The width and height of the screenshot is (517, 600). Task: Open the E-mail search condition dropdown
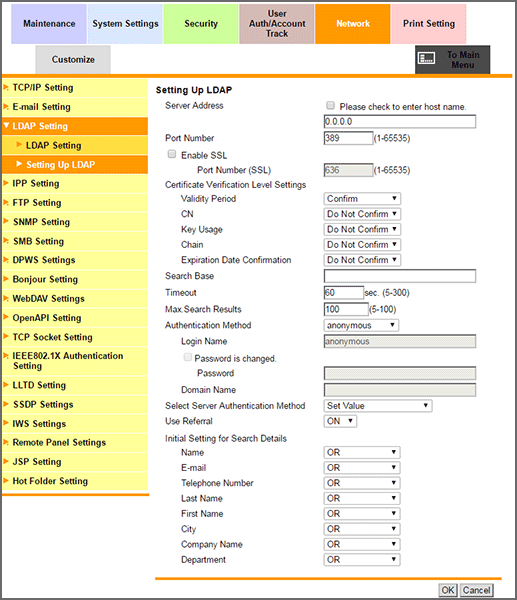pos(362,468)
